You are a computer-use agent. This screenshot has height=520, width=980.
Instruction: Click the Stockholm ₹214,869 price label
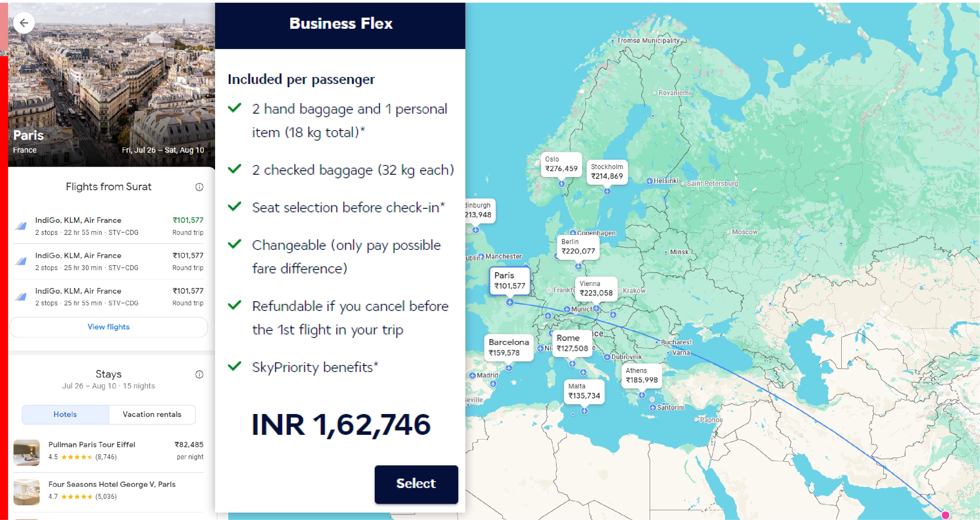click(x=608, y=171)
